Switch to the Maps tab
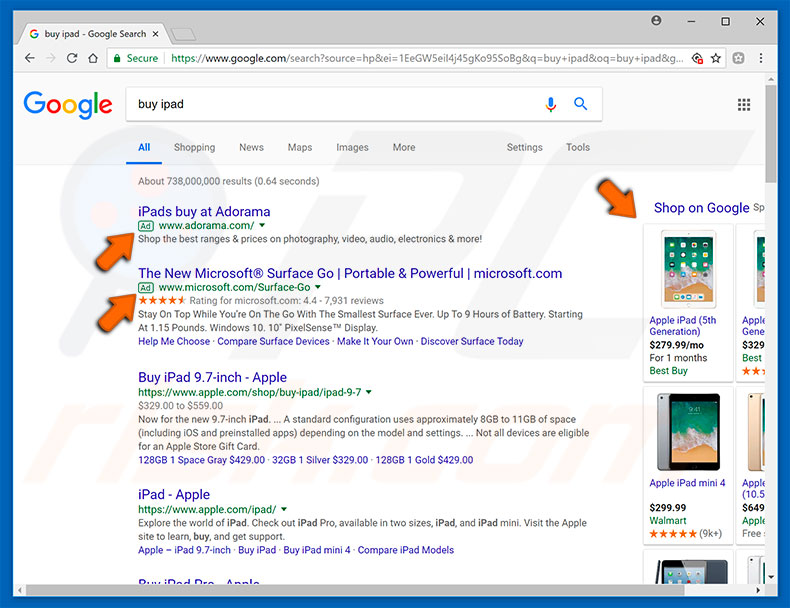Image resolution: width=790 pixels, height=608 pixels. point(300,147)
